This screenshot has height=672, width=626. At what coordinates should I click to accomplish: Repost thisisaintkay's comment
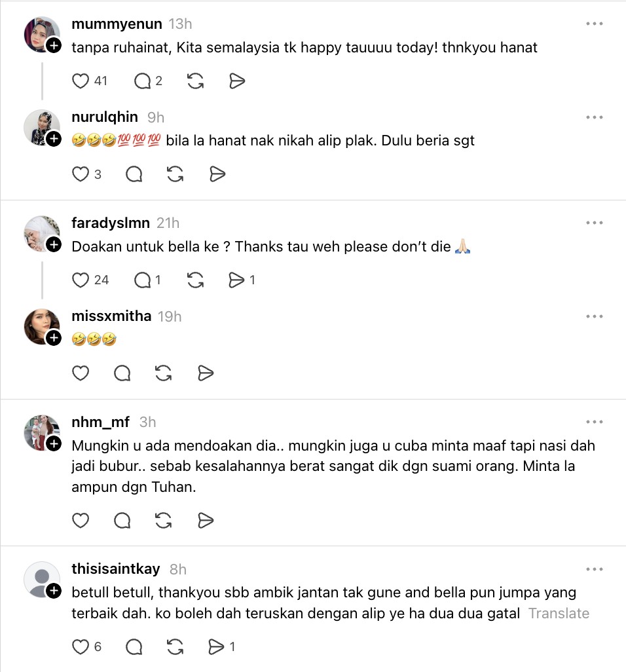pos(175,647)
